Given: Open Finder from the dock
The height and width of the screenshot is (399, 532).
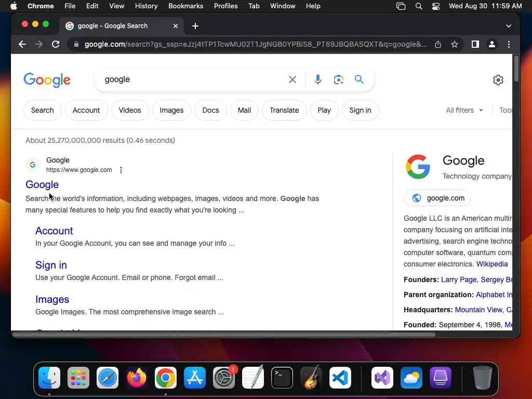Looking at the screenshot, I should [x=49, y=378].
